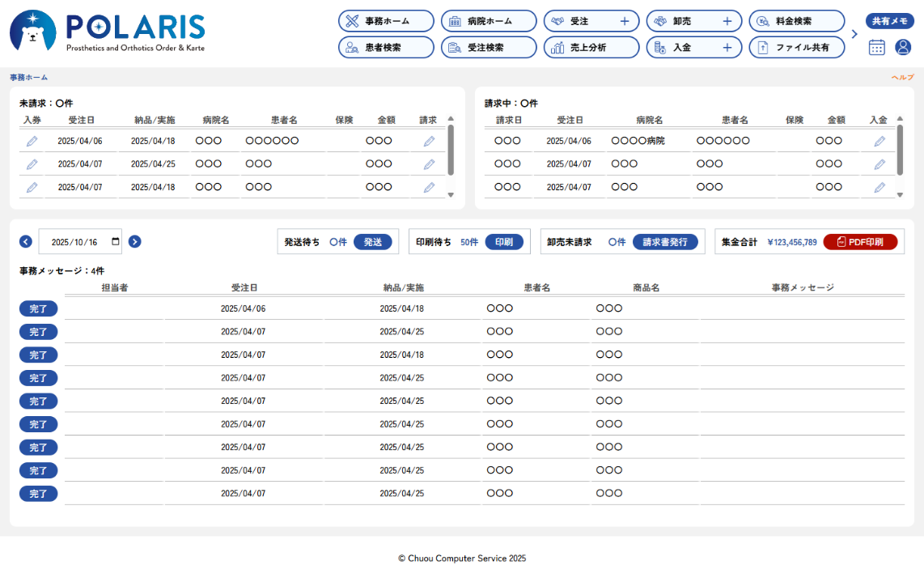Click pencil icon in first 未請求 row's 入券 column
Viewport: 924px width, 578px height.
pyautogui.click(x=32, y=141)
